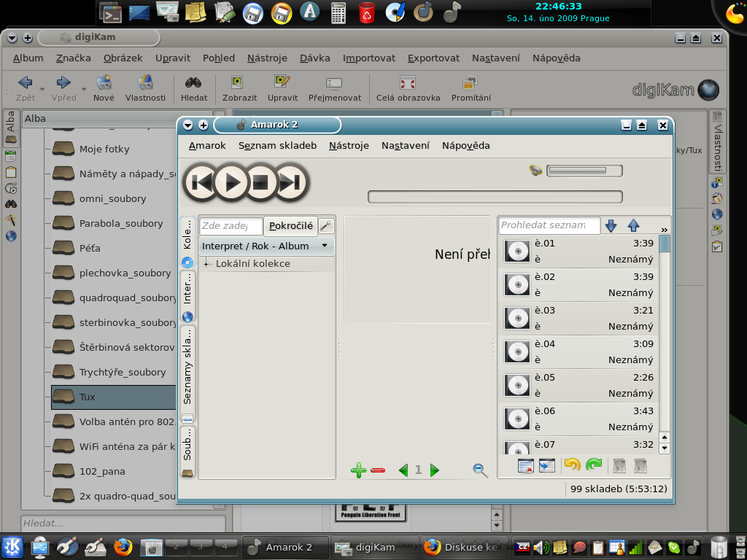The height and width of the screenshot is (560, 747).
Task: Click the Amarok track progress bar
Action: pyautogui.click(x=495, y=197)
